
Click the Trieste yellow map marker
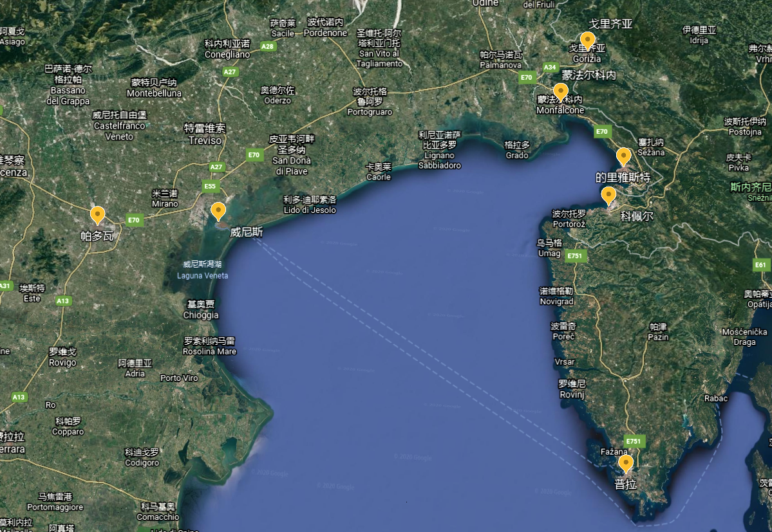tap(623, 156)
